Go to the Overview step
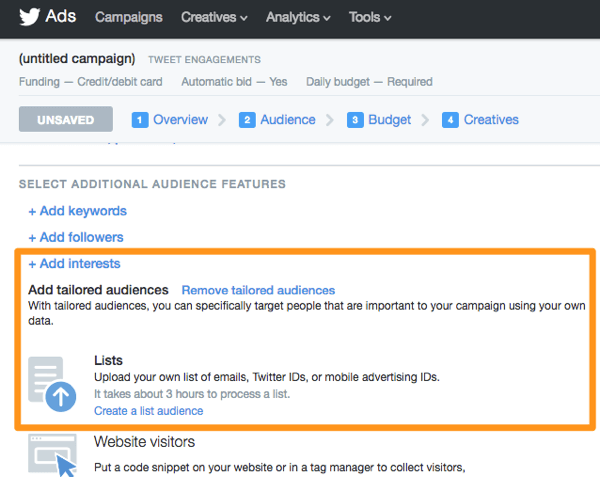Image resolution: width=600 pixels, height=477 pixels. (181, 120)
